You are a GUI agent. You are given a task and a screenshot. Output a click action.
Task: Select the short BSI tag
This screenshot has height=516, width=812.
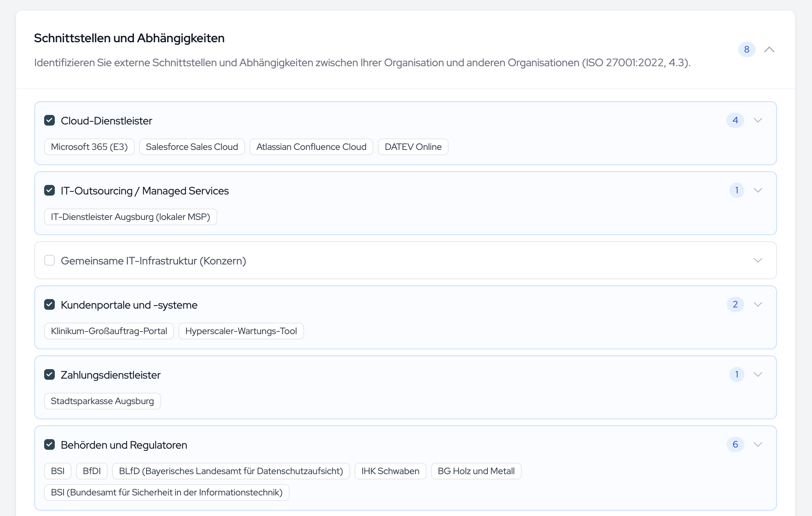[57, 471]
